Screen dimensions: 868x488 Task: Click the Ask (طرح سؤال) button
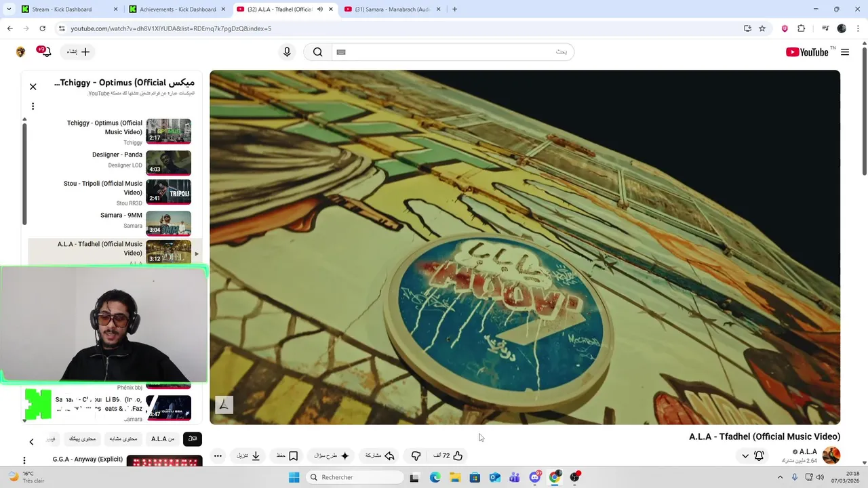tap(331, 456)
